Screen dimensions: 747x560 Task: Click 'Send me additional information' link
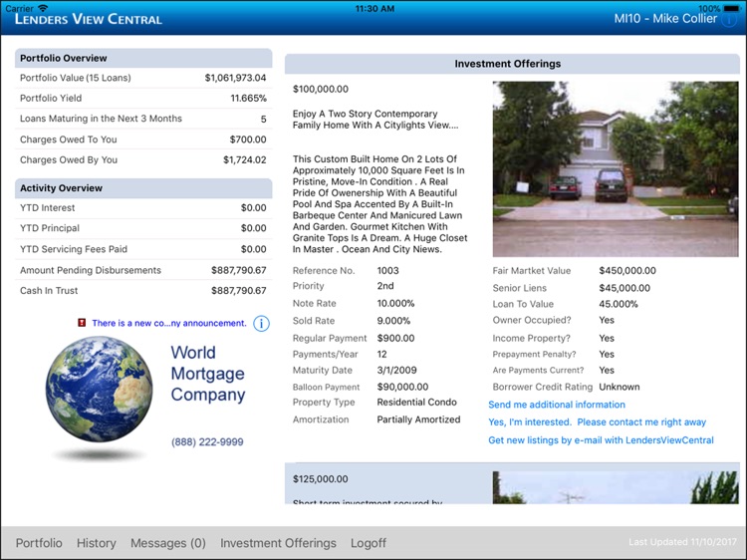pyautogui.click(x=557, y=405)
